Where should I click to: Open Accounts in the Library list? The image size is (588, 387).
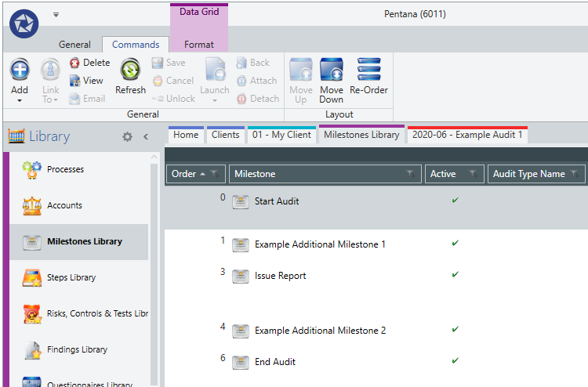tap(78, 205)
